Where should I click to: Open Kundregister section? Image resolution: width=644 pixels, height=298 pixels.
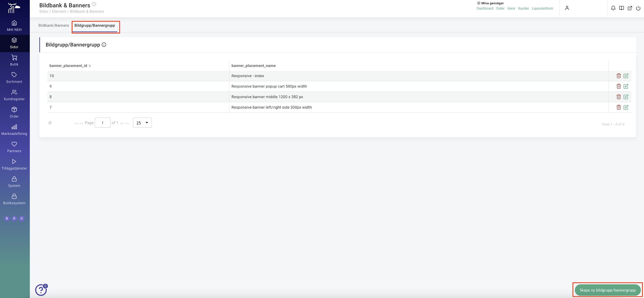point(14,95)
